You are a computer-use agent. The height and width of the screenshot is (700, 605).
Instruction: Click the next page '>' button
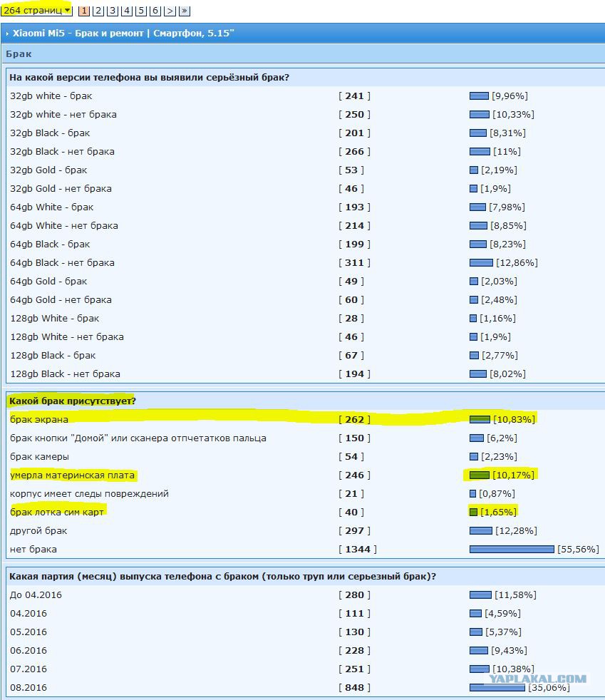pyautogui.click(x=170, y=11)
